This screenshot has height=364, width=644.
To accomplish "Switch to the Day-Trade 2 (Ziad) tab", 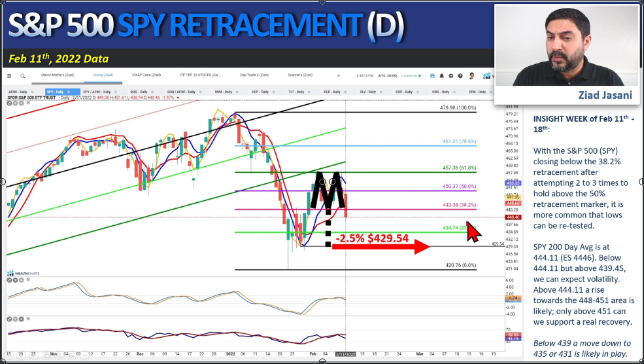I will pyautogui.click(x=254, y=75).
